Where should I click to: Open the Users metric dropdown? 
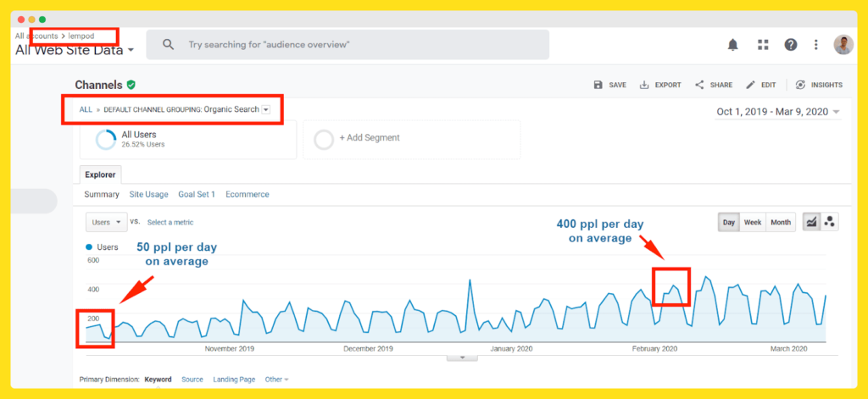(105, 222)
